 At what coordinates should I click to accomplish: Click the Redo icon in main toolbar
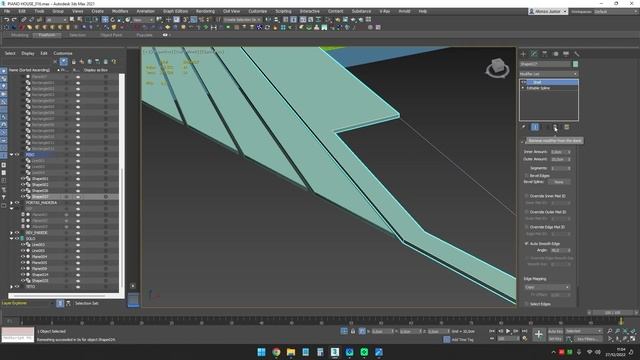coord(14,20)
